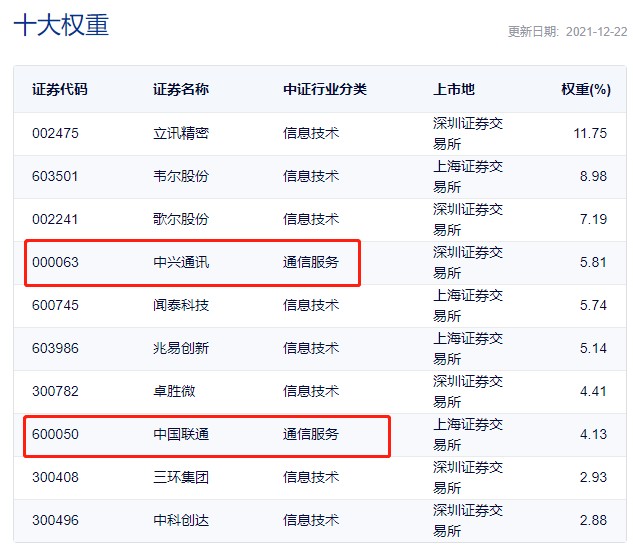Click 上海证券交易所 in the 600745 row
Screen dimensions: 633x547
point(468,306)
